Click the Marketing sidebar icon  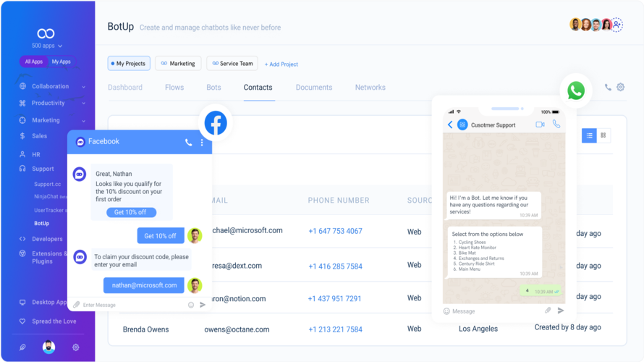coord(22,120)
